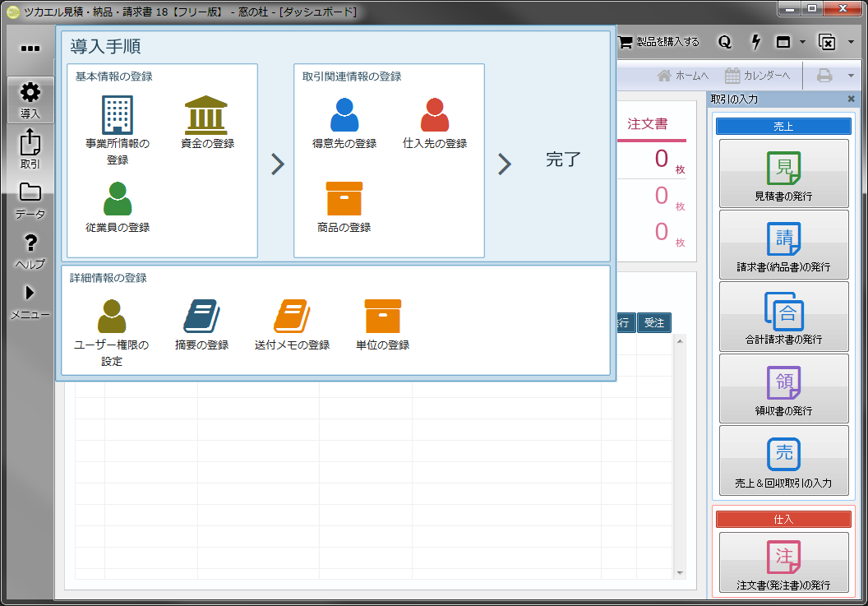Select 導入 gear in sidebar
868x606 pixels.
(x=30, y=100)
